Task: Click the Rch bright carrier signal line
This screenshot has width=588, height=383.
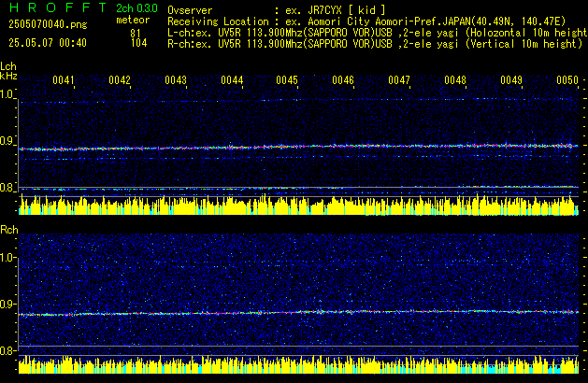Action: click(x=298, y=313)
